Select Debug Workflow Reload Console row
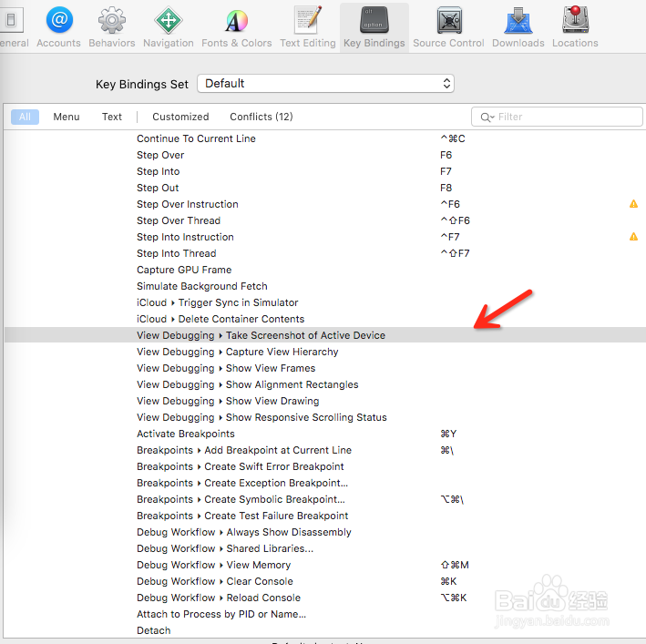The width and height of the screenshot is (646, 644). (x=324, y=598)
